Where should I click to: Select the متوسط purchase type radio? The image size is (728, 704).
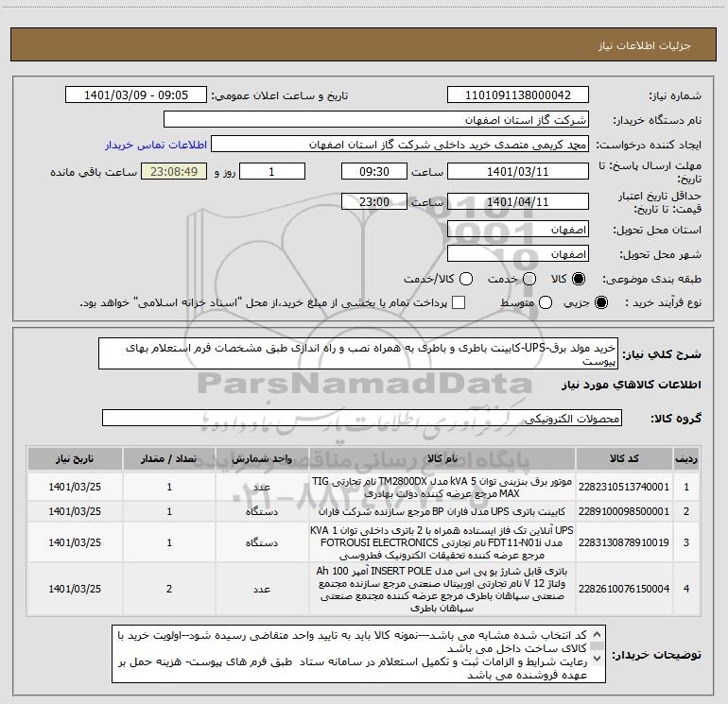[546, 302]
